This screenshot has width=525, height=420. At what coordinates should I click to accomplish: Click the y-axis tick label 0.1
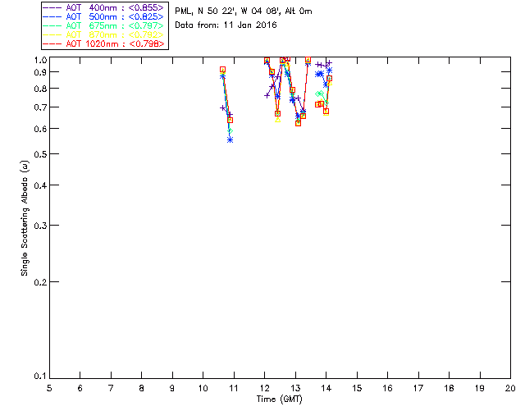pos(40,377)
